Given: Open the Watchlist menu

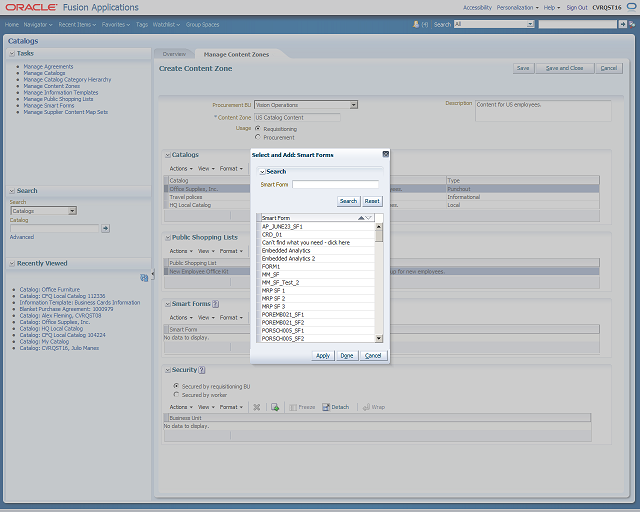Looking at the screenshot, I should tap(166, 24).
